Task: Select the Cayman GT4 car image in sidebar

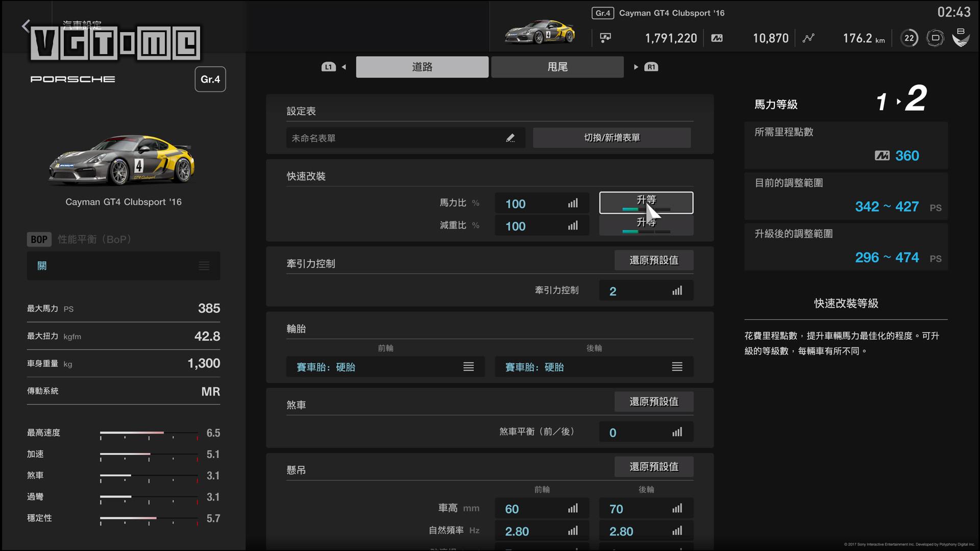Action: (x=122, y=160)
